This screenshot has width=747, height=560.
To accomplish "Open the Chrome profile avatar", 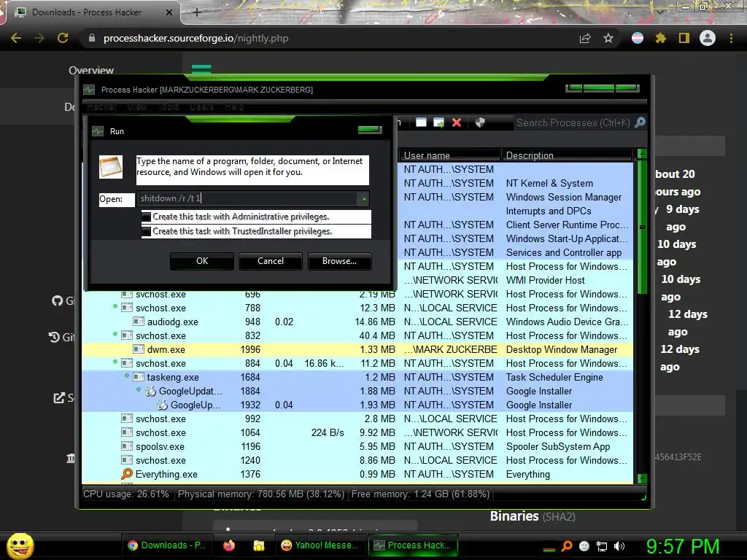I will pos(708,38).
